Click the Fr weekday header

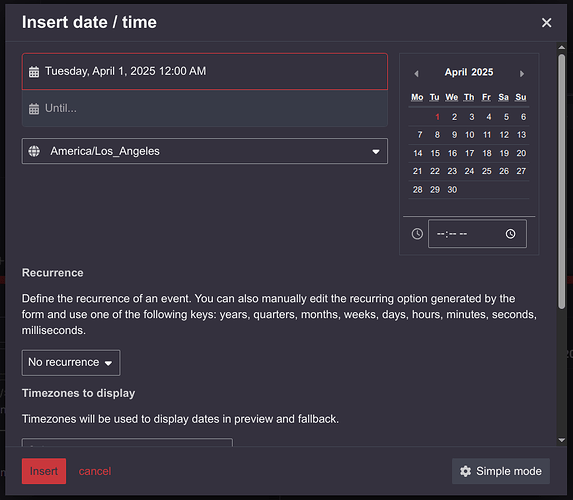click(486, 97)
